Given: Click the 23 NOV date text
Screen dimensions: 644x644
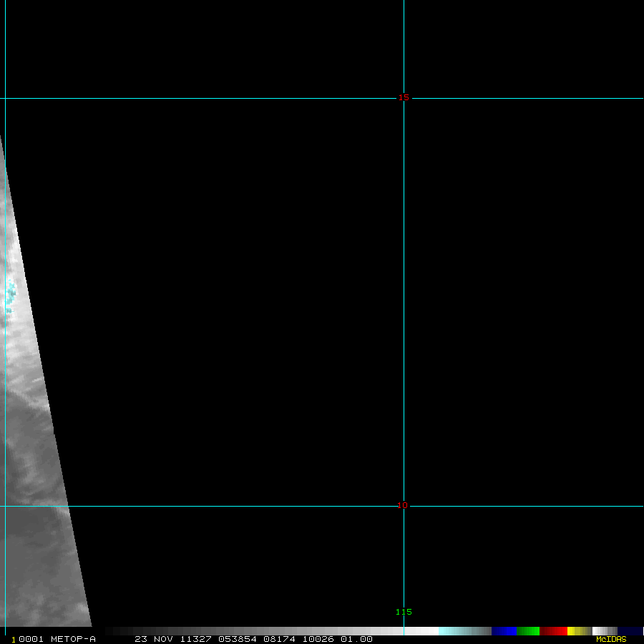Looking at the screenshot, I should click(151, 639).
